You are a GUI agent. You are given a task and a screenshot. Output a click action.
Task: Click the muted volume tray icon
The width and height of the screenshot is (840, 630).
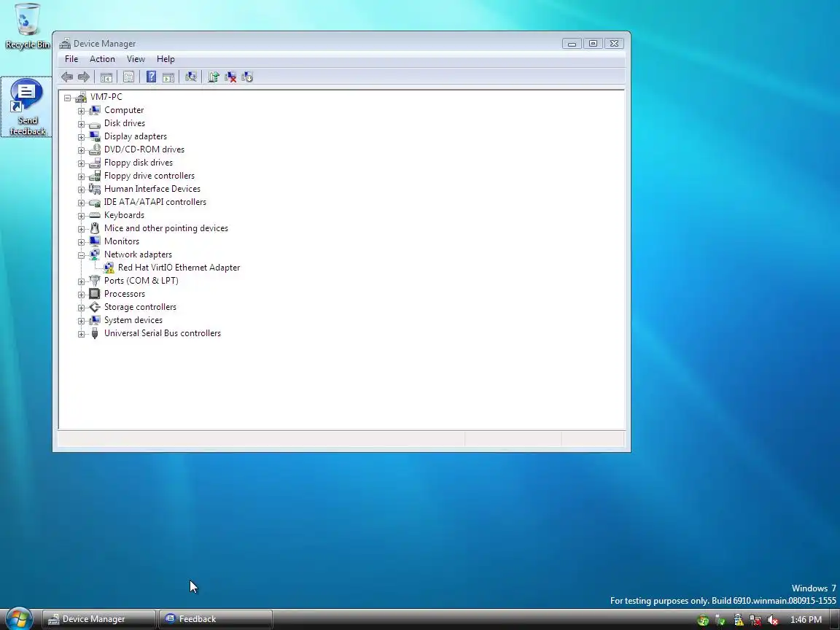click(772, 621)
